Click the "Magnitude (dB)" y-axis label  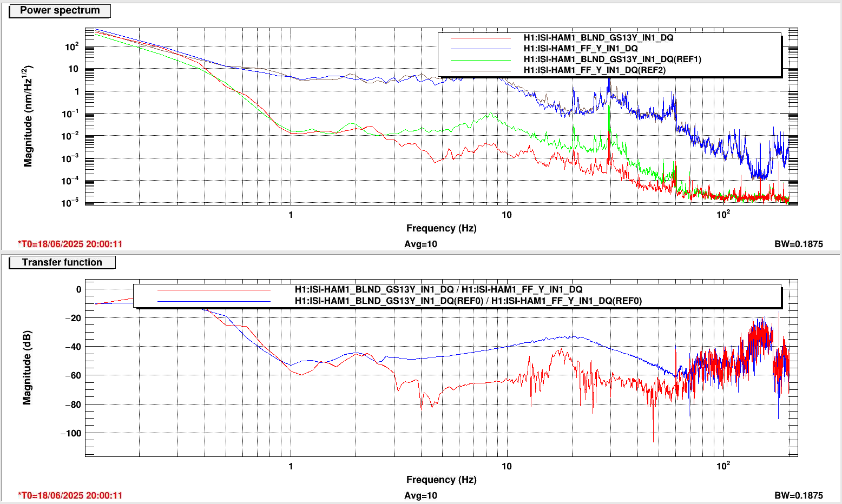click(27, 368)
